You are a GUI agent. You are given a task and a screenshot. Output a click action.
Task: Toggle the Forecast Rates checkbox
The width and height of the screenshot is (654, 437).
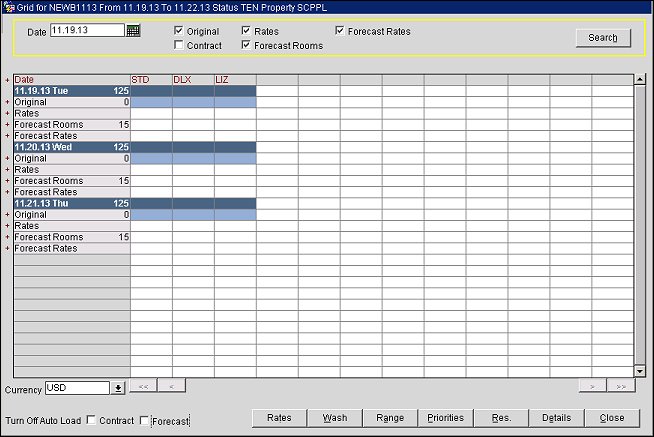[x=341, y=31]
